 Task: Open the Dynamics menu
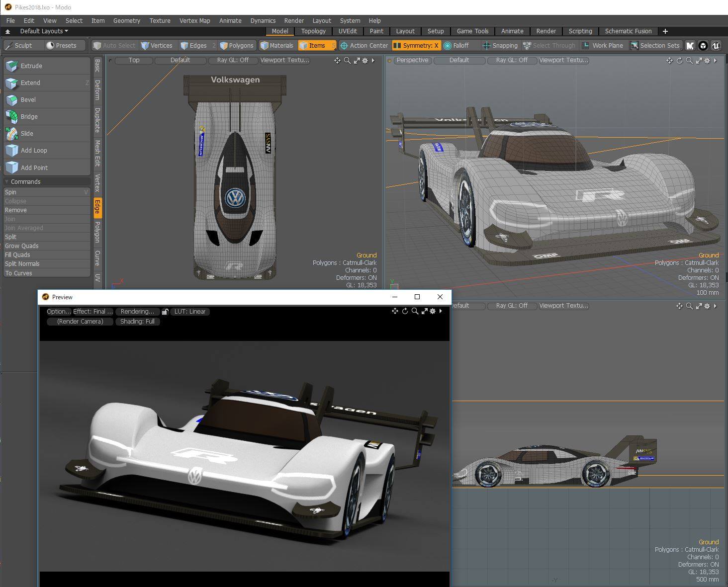click(263, 20)
